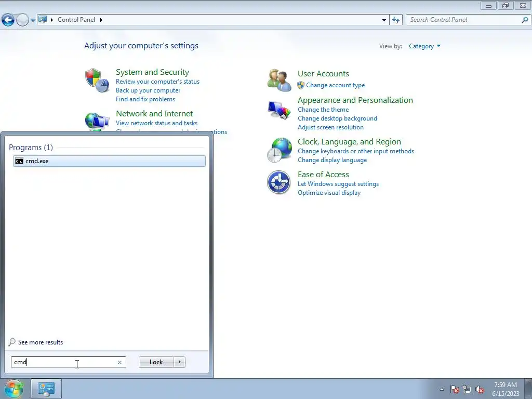Click the Action Center flag tray icon
The width and height of the screenshot is (532, 399).
pos(455,389)
